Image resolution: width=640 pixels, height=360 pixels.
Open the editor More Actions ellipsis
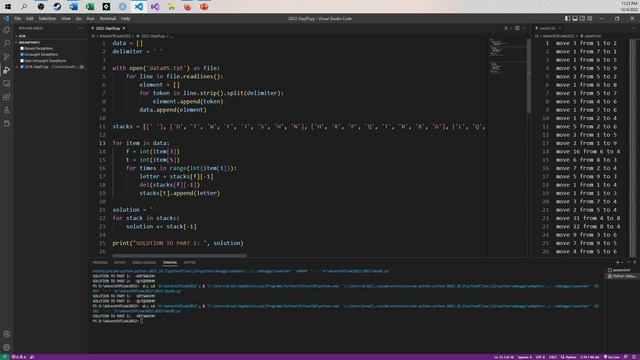click(524, 28)
